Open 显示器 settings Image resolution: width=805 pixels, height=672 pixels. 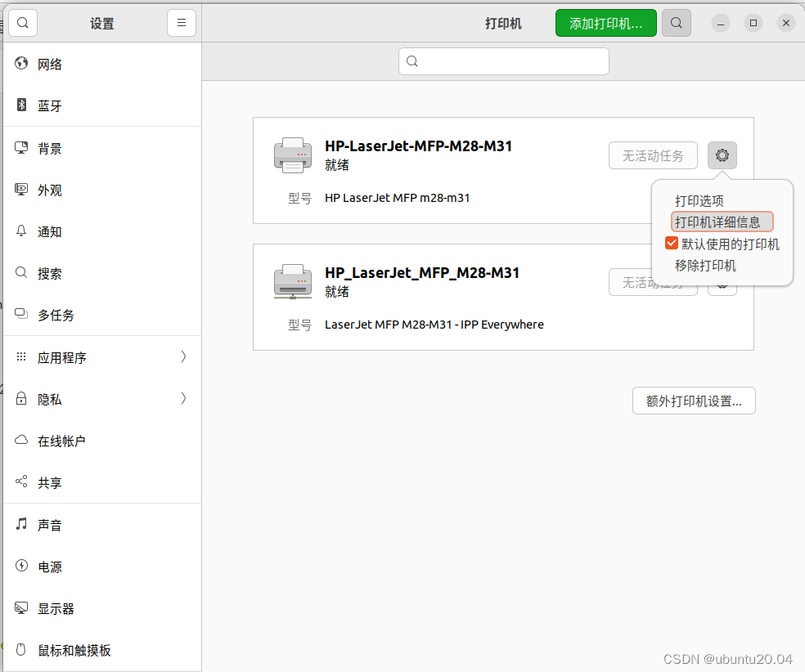(x=102, y=608)
